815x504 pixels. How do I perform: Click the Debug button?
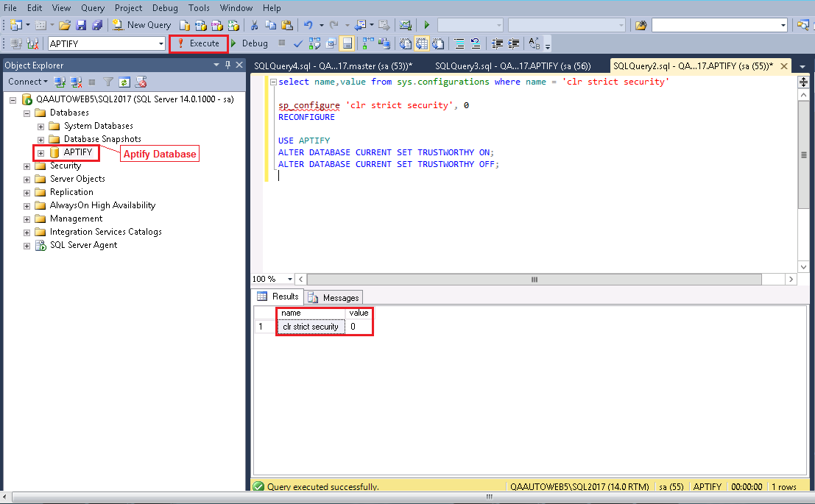(250, 43)
